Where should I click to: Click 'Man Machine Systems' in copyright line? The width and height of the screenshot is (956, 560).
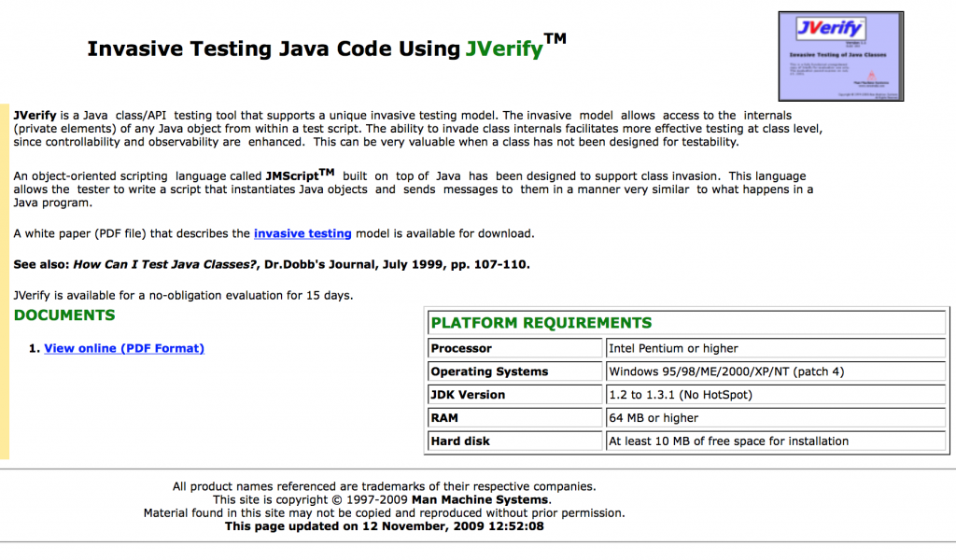coord(480,499)
